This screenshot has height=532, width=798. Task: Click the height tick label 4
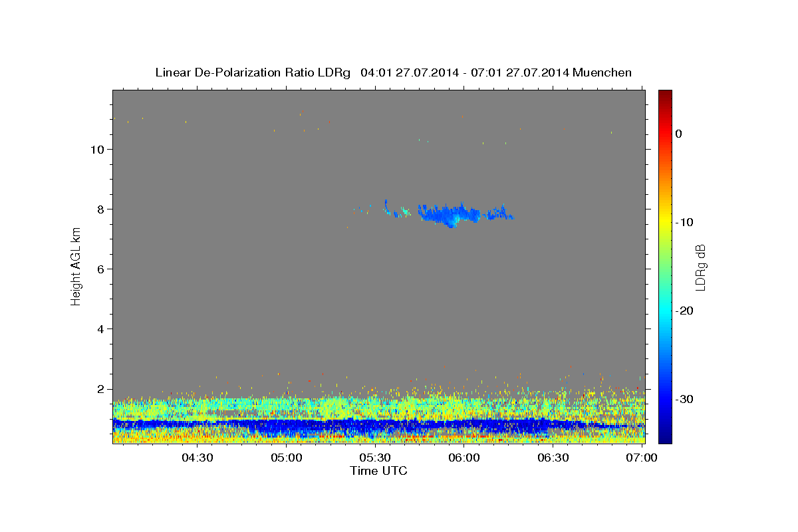tap(100, 329)
